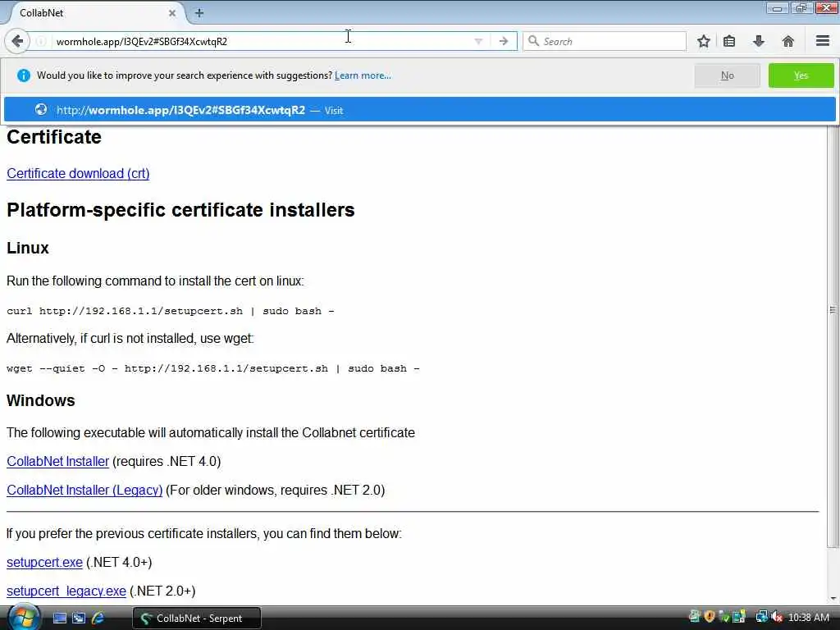The width and height of the screenshot is (840, 630).
Task: Go to the home page icon
Action: (x=788, y=41)
